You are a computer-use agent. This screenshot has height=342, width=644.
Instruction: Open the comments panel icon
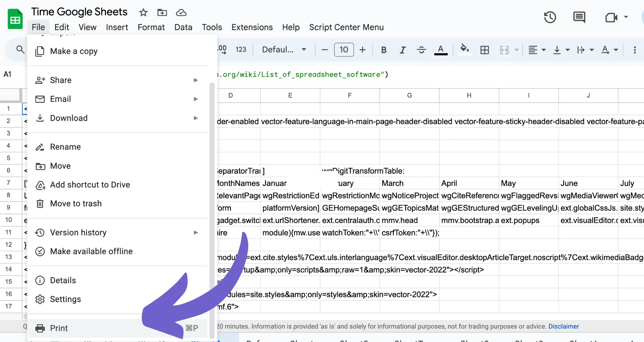579,17
